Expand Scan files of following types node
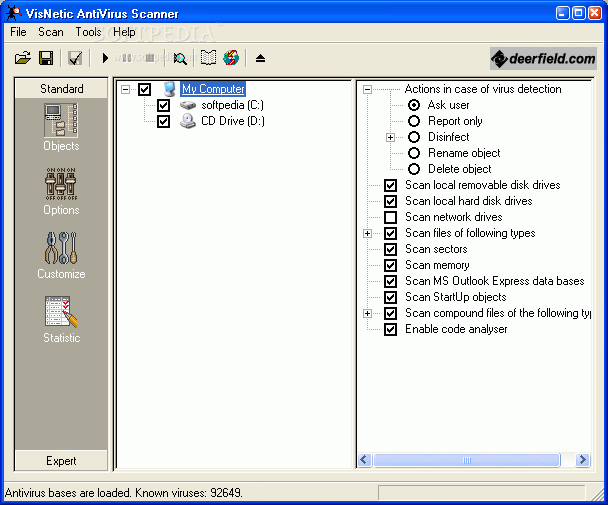 pyautogui.click(x=367, y=233)
